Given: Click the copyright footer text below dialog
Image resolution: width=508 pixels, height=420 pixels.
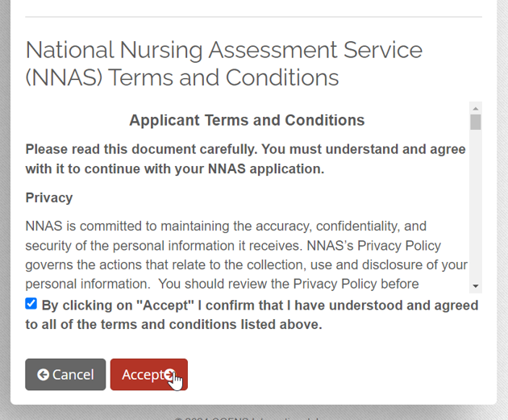Looking at the screenshot, I should coord(247,418).
